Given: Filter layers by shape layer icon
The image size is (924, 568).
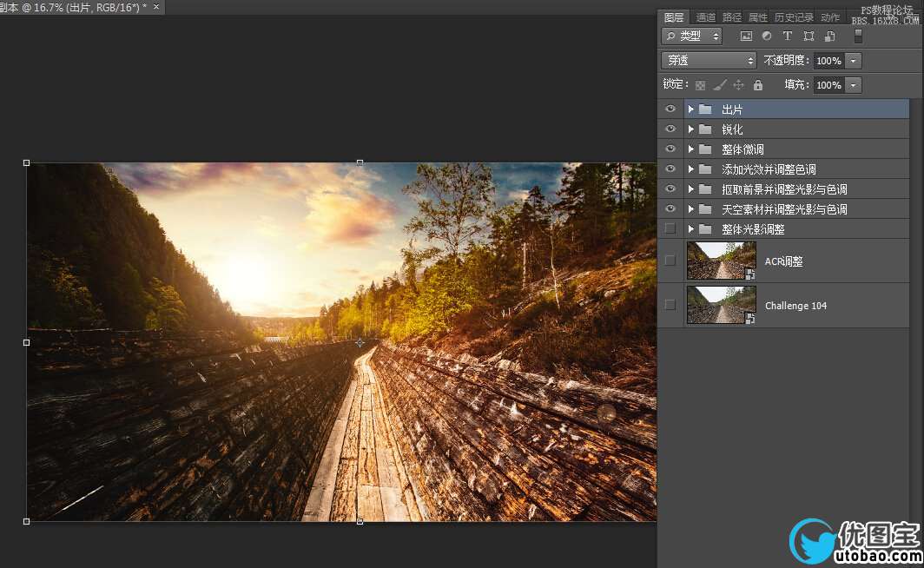Looking at the screenshot, I should 808,36.
